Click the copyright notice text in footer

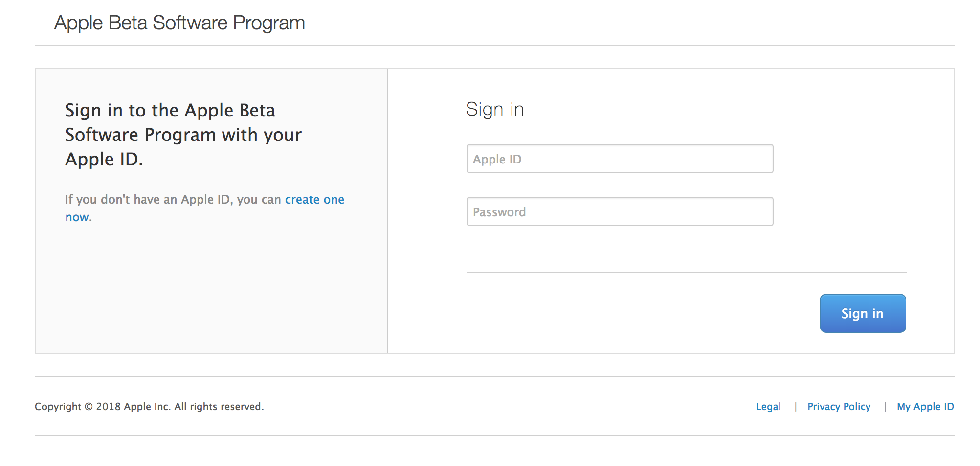149,407
